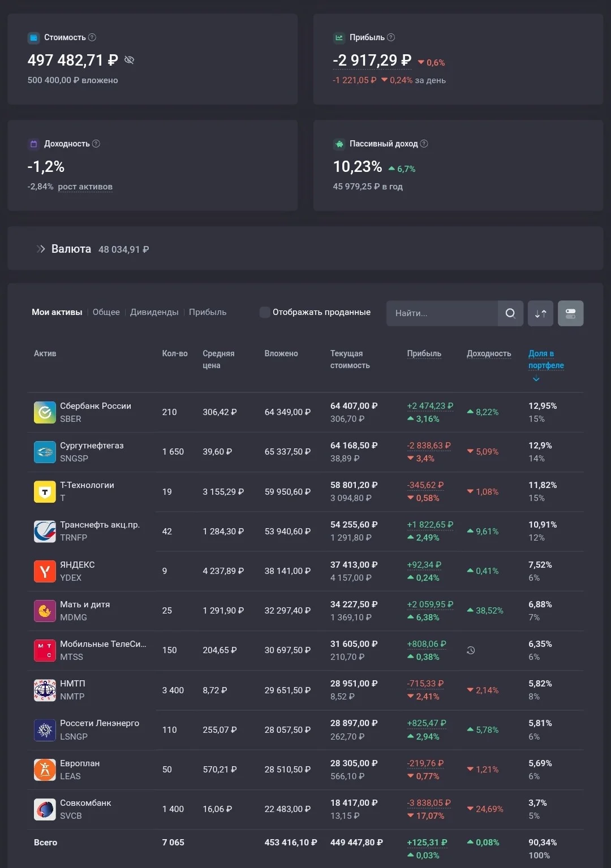The height and width of the screenshot is (868, 611).
Task: Switch to the Мои активы tab
Action: [x=57, y=312]
